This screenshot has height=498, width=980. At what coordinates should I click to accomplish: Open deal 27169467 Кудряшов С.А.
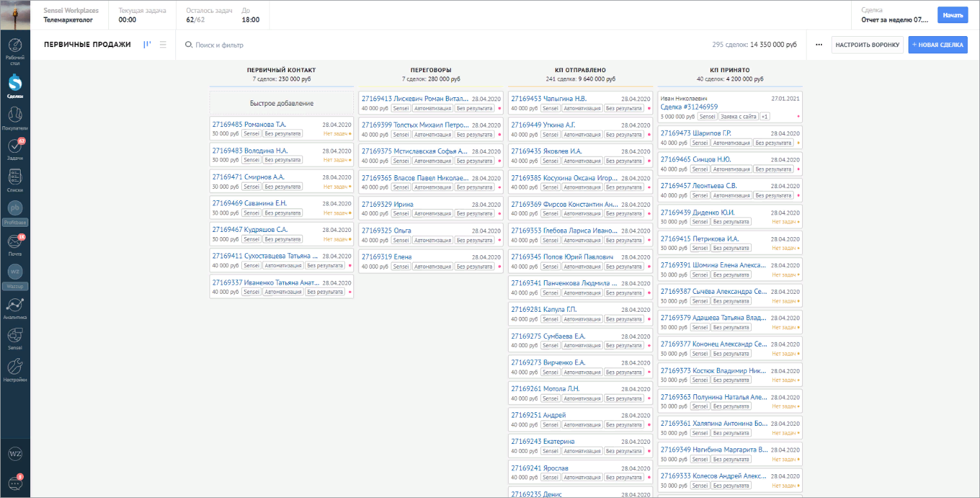click(x=250, y=229)
